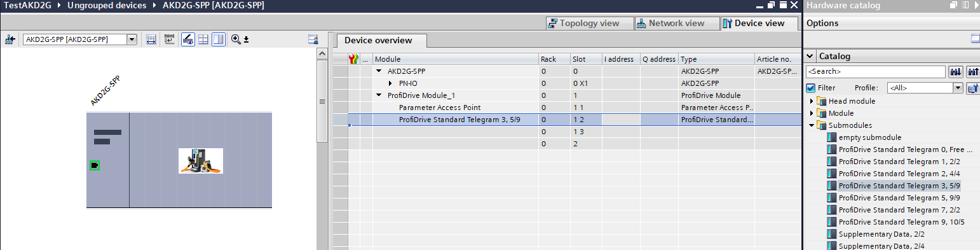
Task: Select ProfiDrive Standard Telegram 0, Free in catalog
Action: tap(906, 149)
